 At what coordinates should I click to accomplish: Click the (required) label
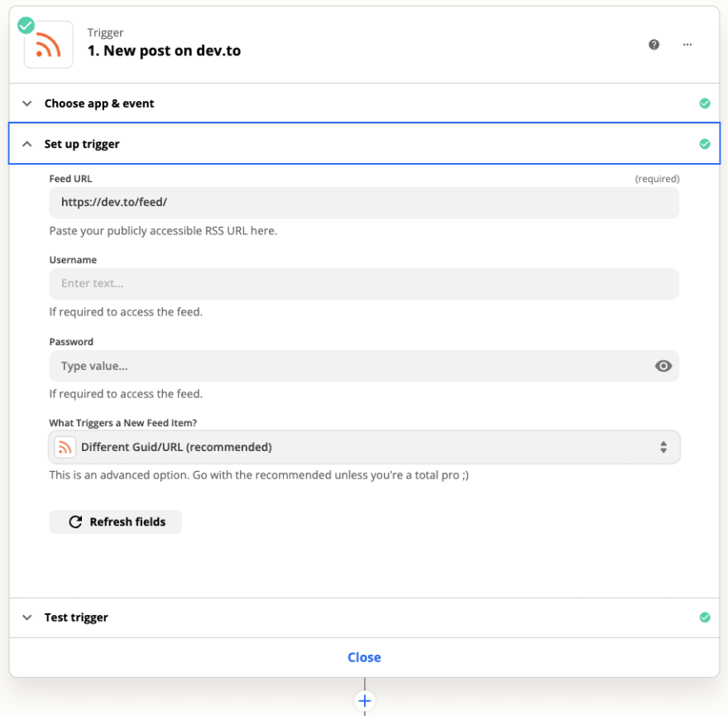(657, 179)
